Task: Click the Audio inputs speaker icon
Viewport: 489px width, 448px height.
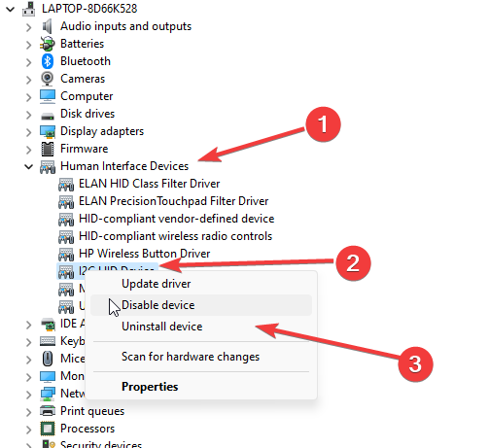Action: point(48,26)
